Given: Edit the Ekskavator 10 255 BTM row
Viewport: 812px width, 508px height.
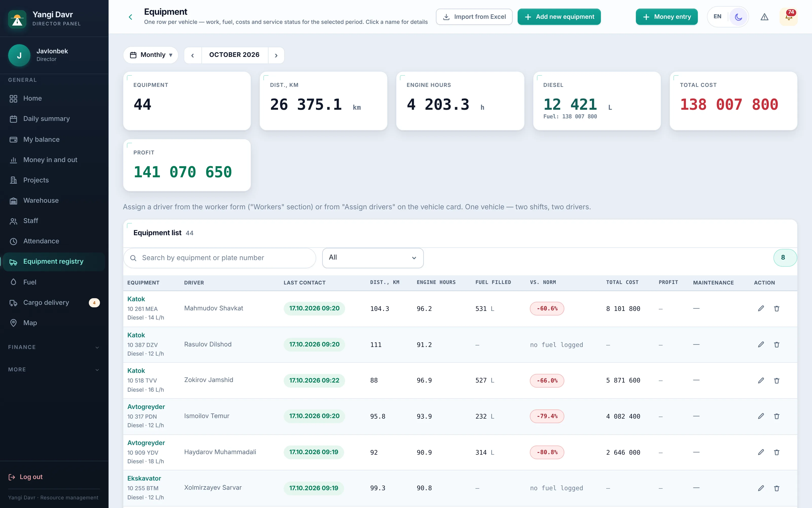Looking at the screenshot, I should point(761,488).
